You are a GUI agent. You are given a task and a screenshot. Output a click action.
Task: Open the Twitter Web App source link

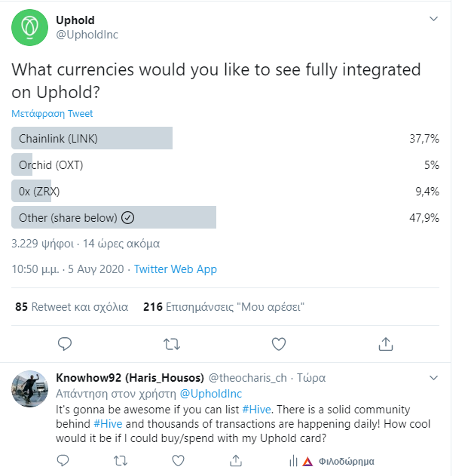[176, 269]
